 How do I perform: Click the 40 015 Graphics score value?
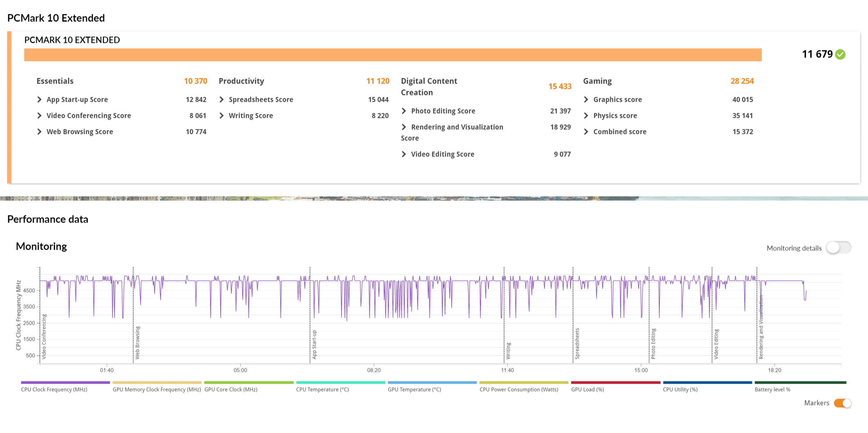click(743, 100)
